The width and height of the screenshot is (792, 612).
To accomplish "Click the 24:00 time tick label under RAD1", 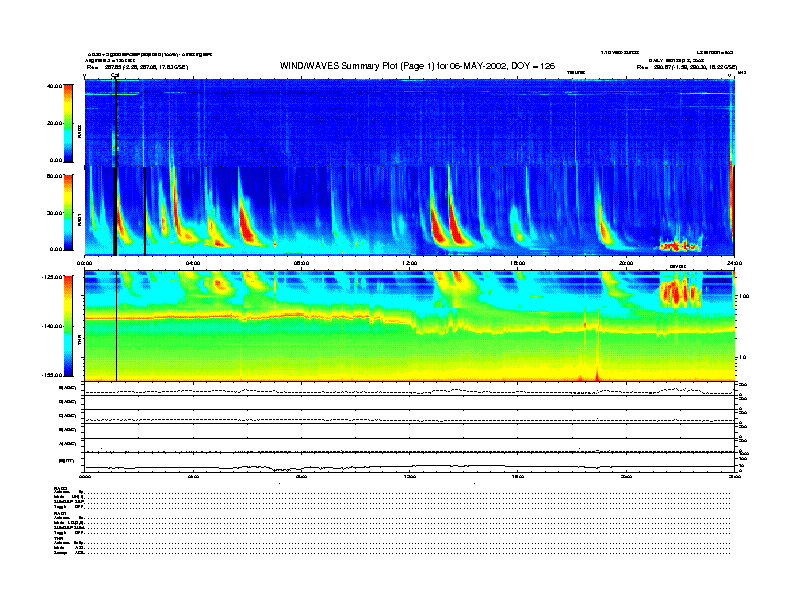I will 733,263.
